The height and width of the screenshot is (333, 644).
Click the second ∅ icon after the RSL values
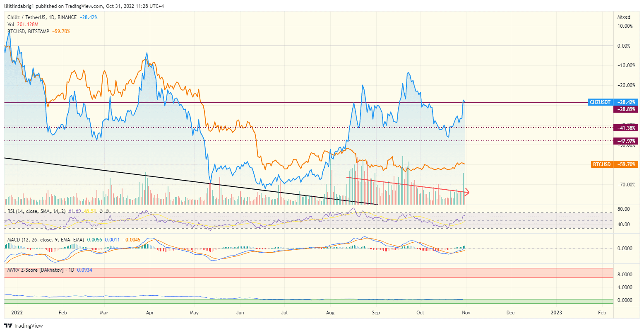click(x=107, y=211)
